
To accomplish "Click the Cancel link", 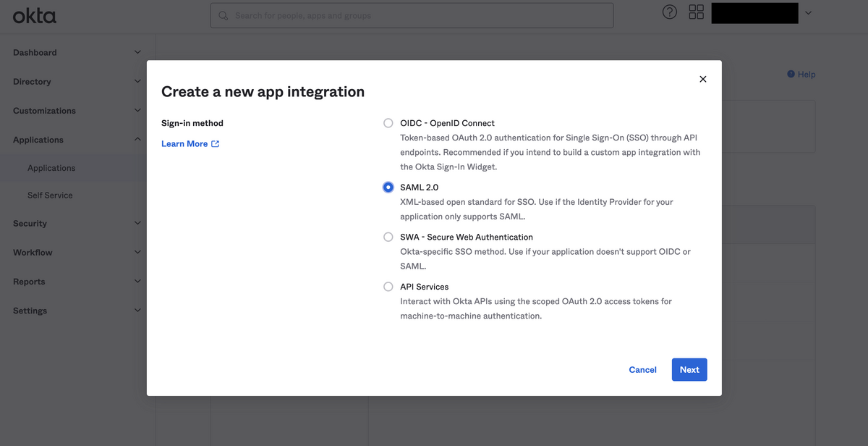I will (x=642, y=370).
